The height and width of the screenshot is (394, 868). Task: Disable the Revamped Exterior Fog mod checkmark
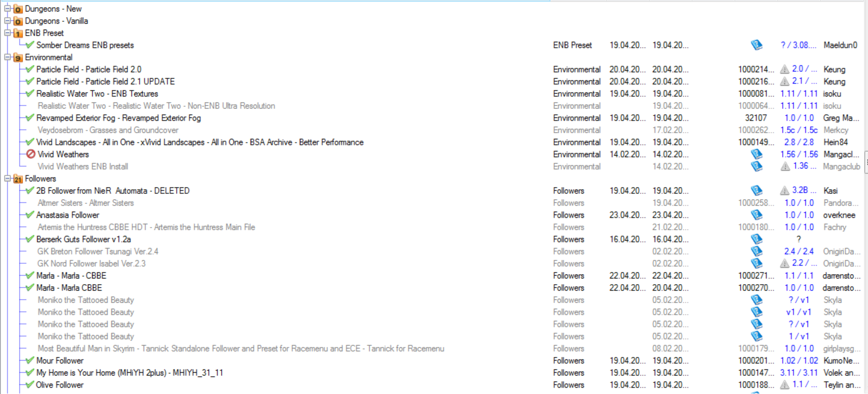point(30,118)
